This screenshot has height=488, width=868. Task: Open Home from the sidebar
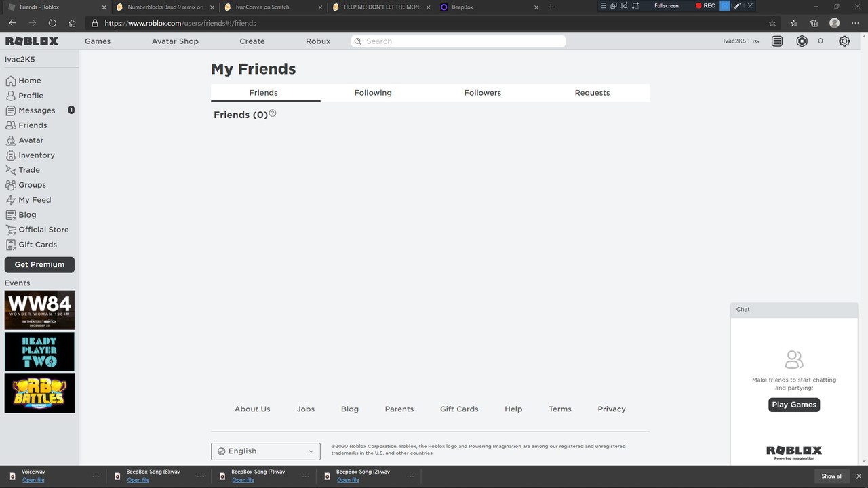click(x=24, y=81)
